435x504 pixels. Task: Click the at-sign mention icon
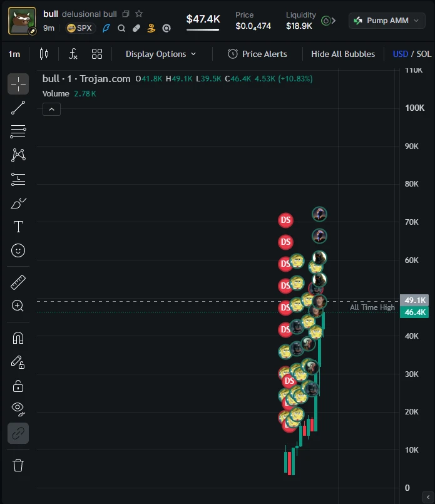tap(166, 28)
